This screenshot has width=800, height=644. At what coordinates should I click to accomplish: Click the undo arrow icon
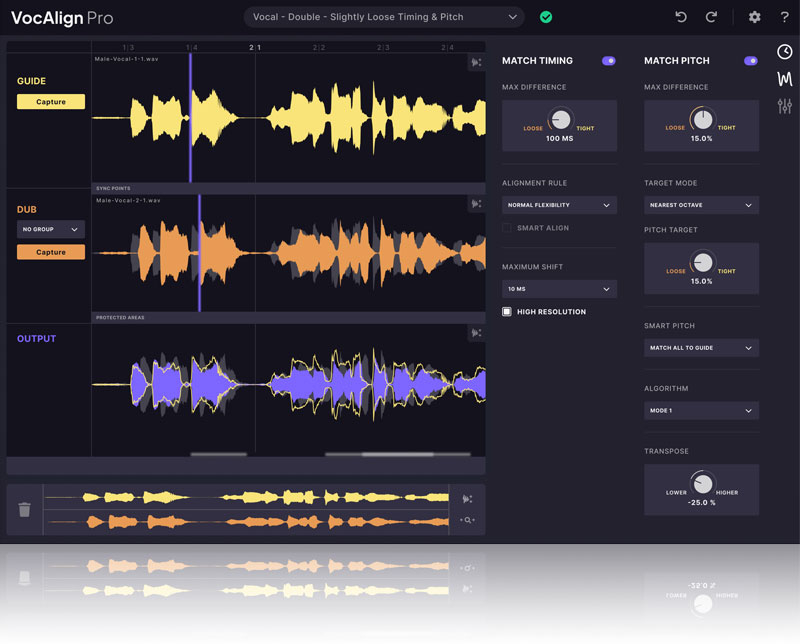(681, 17)
